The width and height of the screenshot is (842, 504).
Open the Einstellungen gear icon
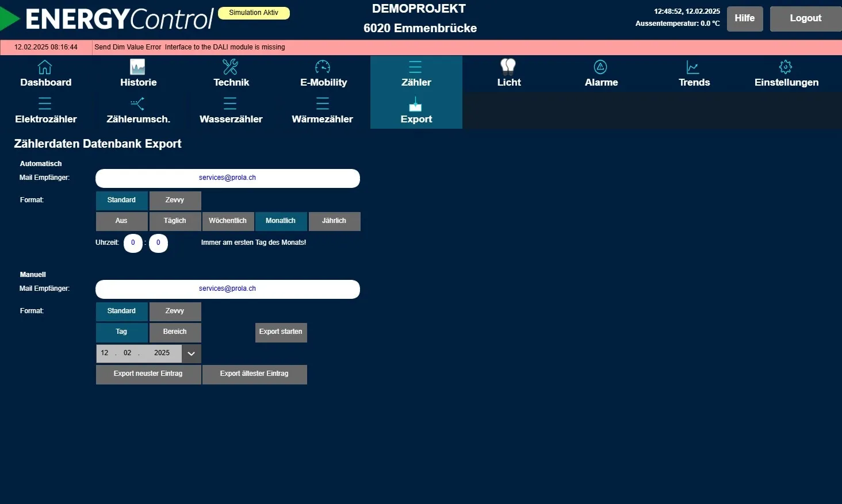point(786,67)
